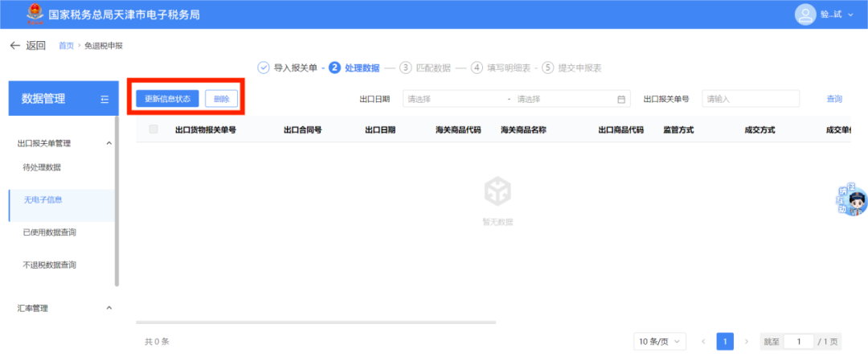This screenshot has height=357, width=868.
Task: Collapse the 出口报关单管理 section
Action: [x=109, y=143]
